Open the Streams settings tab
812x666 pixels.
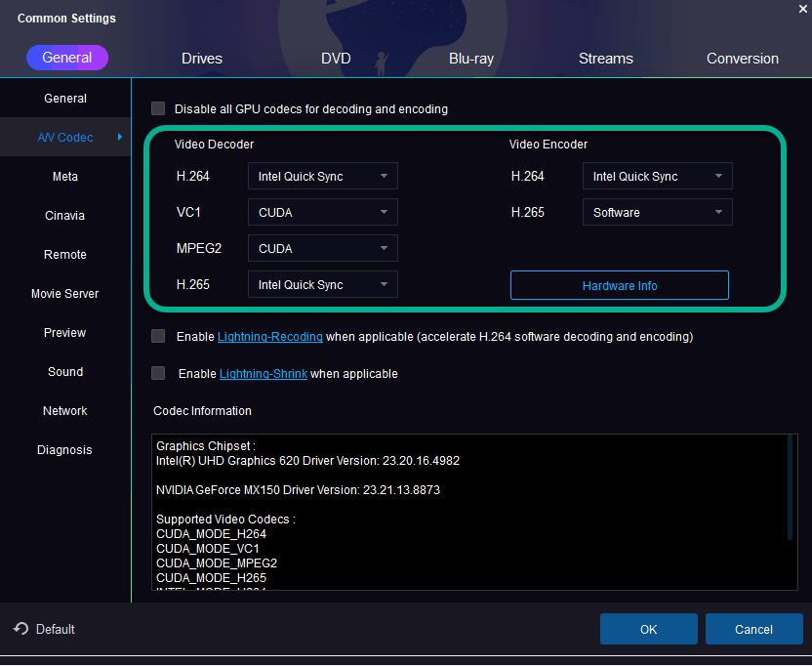pyautogui.click(x=605, y=59)
